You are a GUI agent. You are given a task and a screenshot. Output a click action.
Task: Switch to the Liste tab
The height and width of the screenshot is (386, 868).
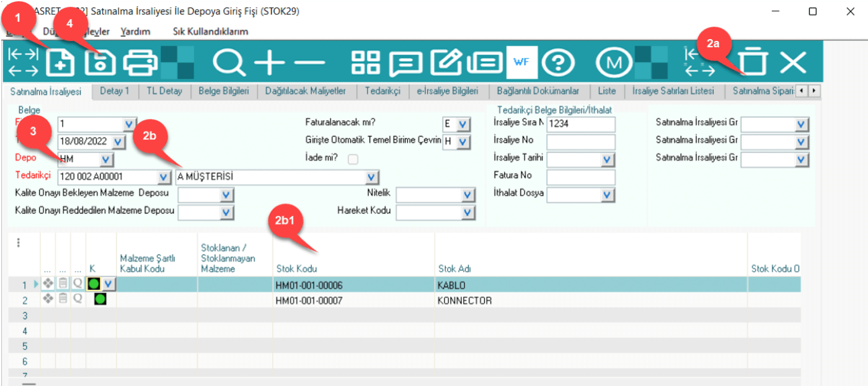[x=607, y=91]
